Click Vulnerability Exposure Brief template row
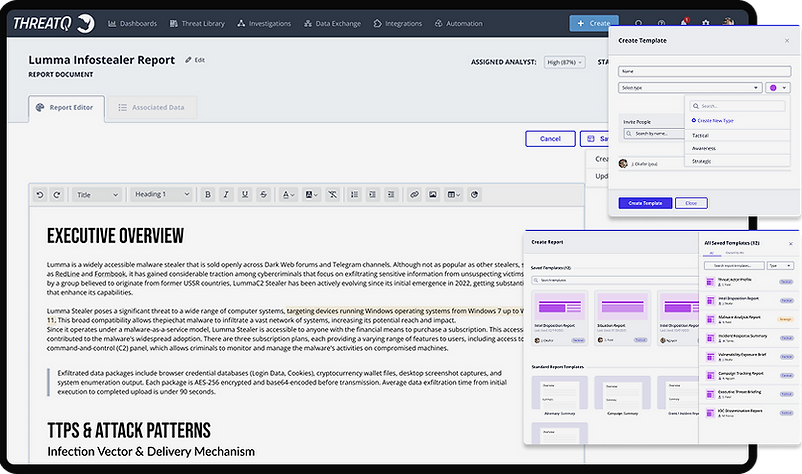 (749, 357)
